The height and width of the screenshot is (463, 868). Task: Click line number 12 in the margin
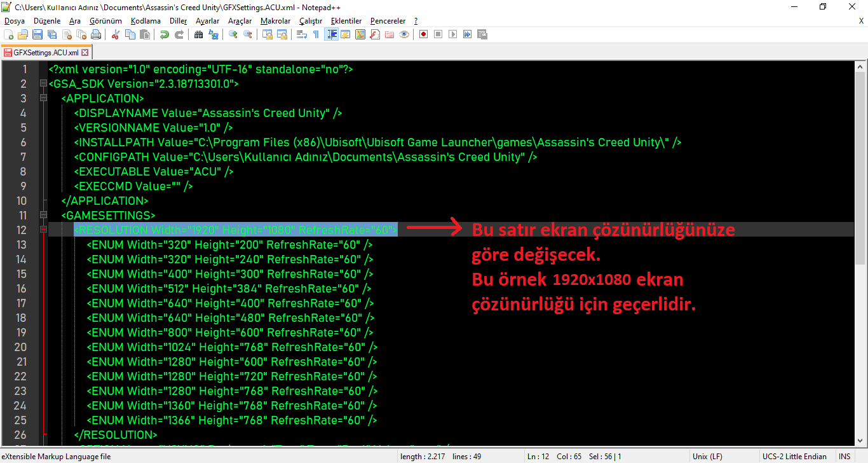[20, 230]
